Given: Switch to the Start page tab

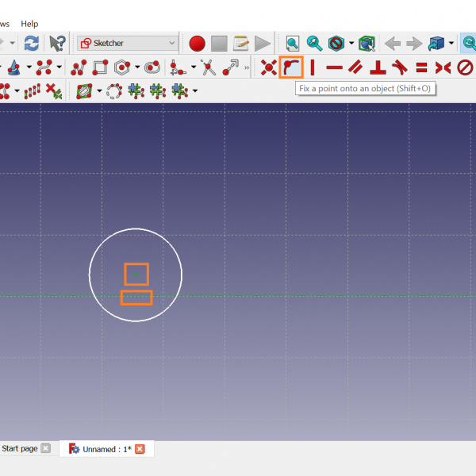Looking at the screenshot, I should tap(20, 448).
